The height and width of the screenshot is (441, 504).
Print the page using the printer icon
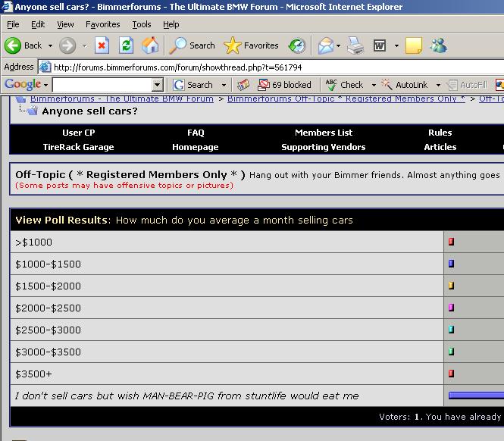click(355, 45)
